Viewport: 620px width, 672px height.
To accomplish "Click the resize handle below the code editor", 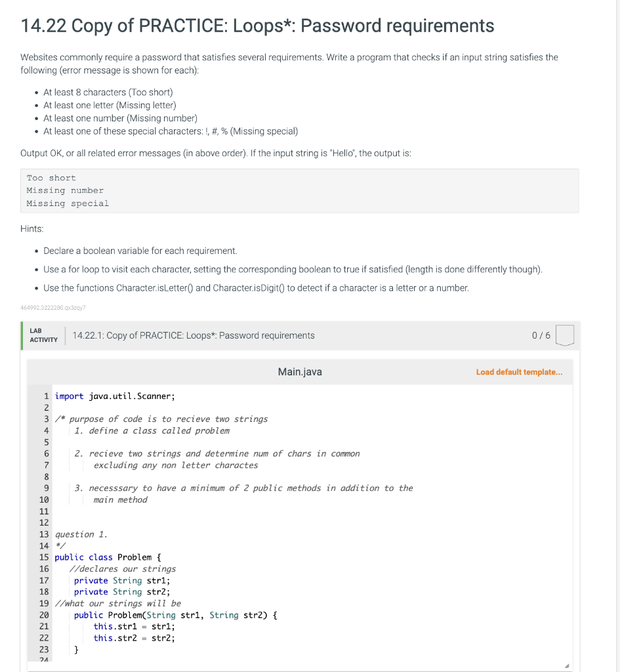I will coord(566,665).
